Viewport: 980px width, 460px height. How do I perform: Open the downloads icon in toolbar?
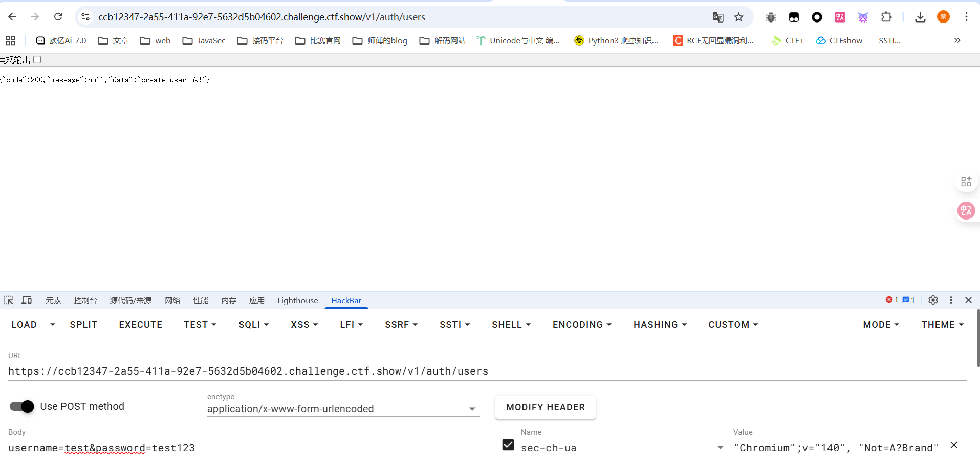(x=920, y=17)
